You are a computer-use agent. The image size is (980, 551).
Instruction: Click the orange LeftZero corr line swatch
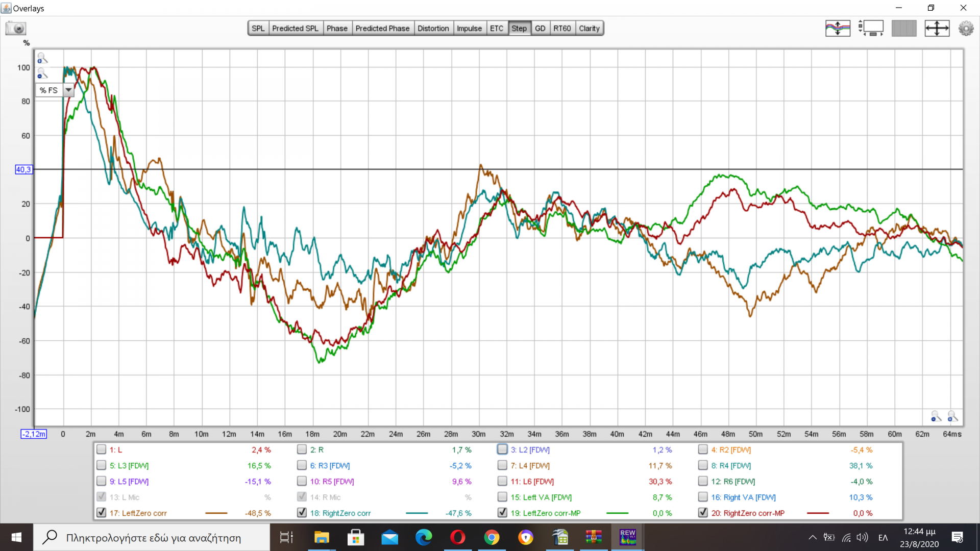(x=216, y=513)
